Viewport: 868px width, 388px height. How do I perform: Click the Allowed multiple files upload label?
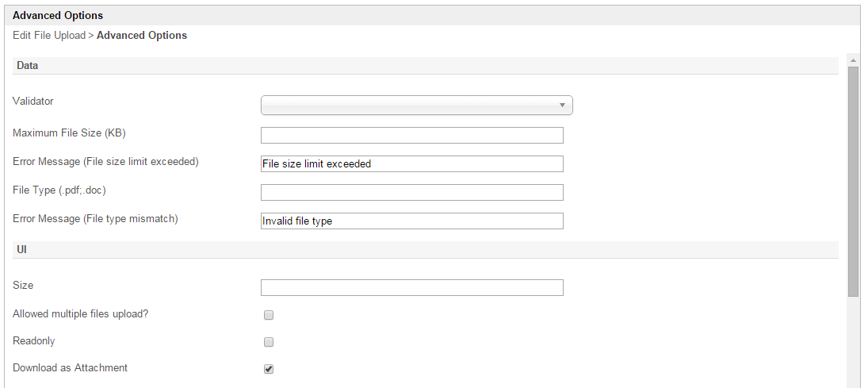81,313
